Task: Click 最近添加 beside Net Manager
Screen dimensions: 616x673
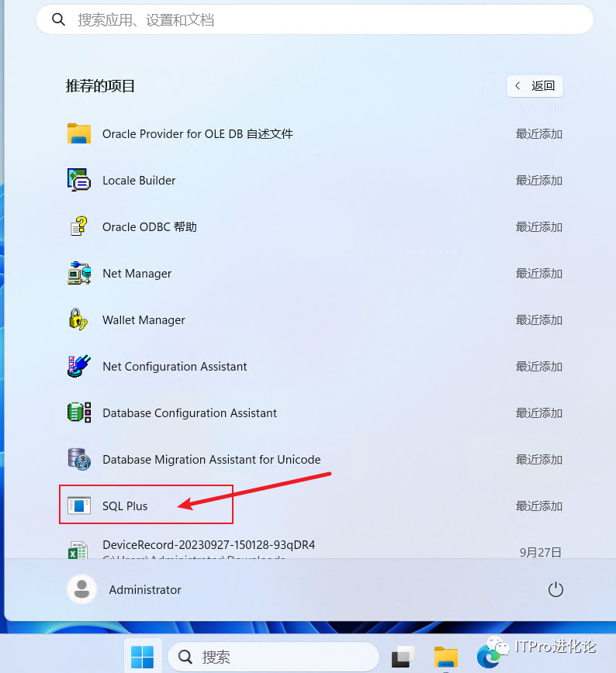Action: tap(538, 274)
